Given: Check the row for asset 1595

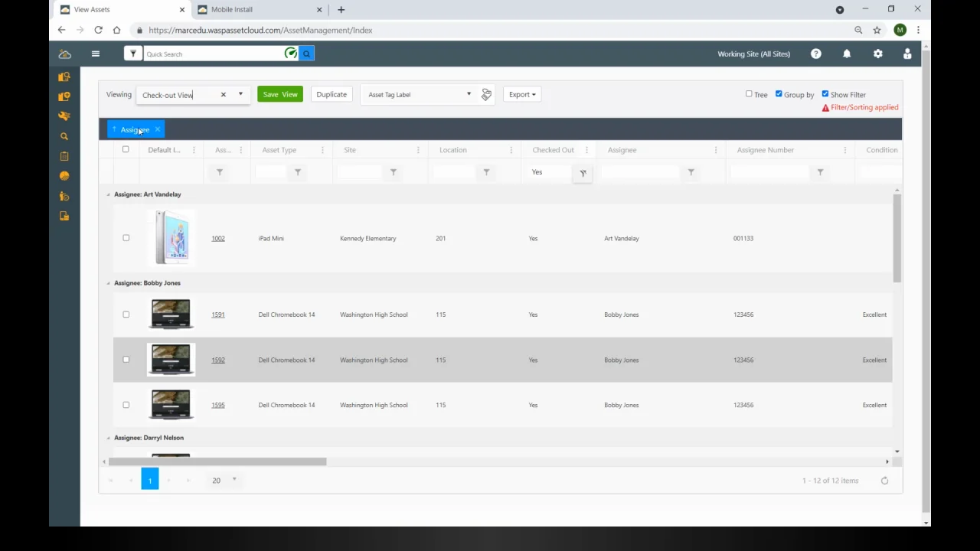Looking at the screenshot, I should (x=126, y=405).
